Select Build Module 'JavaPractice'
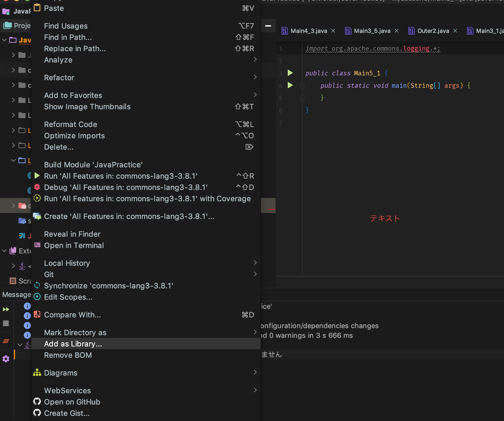Viewport: 504px width, 421px height. click(x=146, y=165)
